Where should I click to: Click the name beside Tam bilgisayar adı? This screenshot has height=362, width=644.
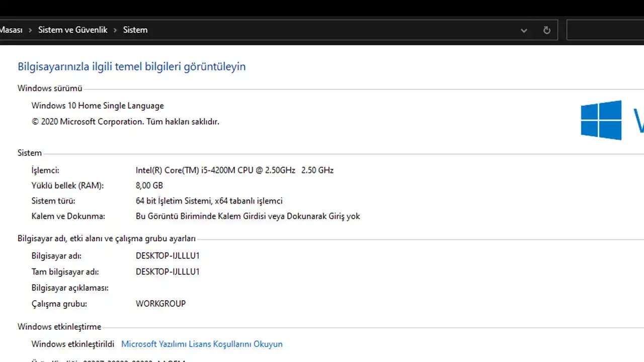tap(168, 272)
